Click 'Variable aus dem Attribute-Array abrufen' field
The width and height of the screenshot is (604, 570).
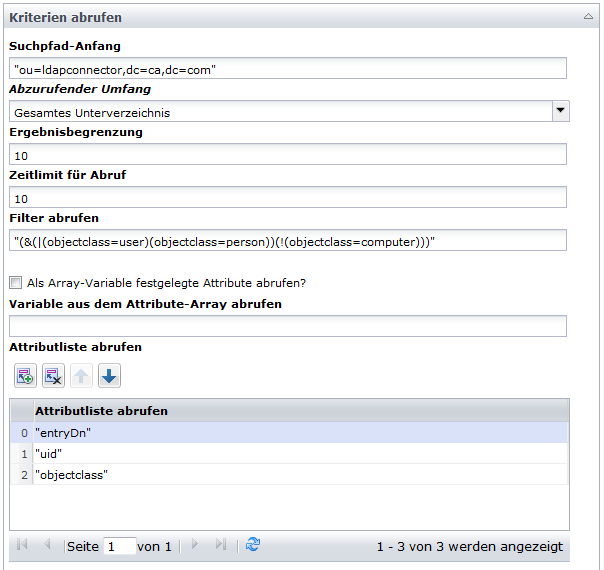pyautogui.click(x=287, y=326)
